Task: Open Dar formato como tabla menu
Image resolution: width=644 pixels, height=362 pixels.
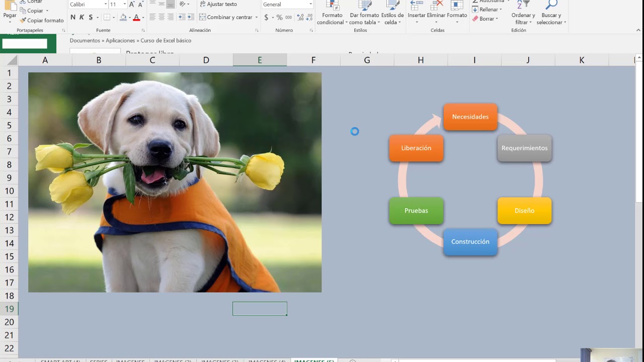Action: point(364,13)
